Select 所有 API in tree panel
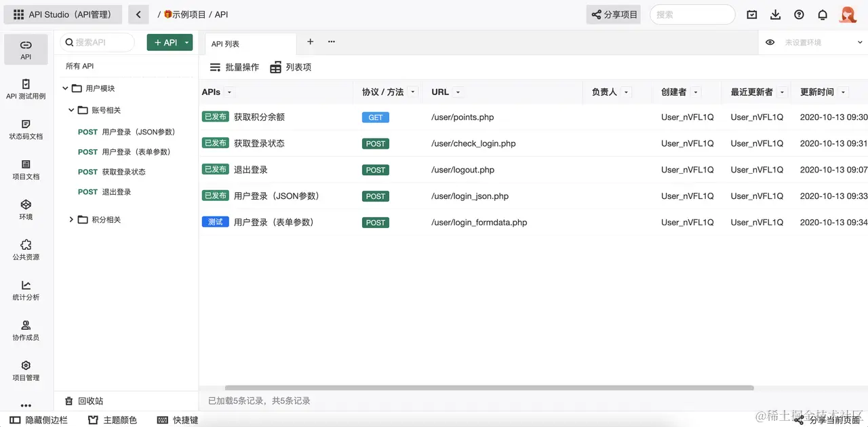This screenshot has width=868, height=427. (x=79, y=66)
